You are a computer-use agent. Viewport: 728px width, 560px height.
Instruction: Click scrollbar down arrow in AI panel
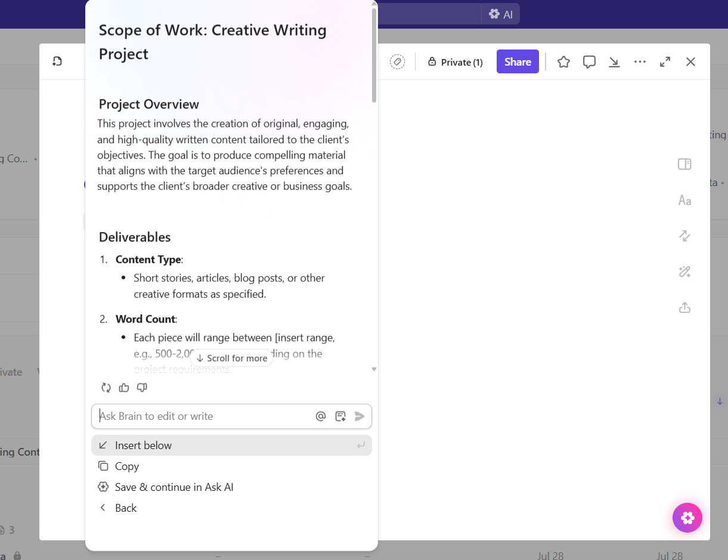coord(374,369)
